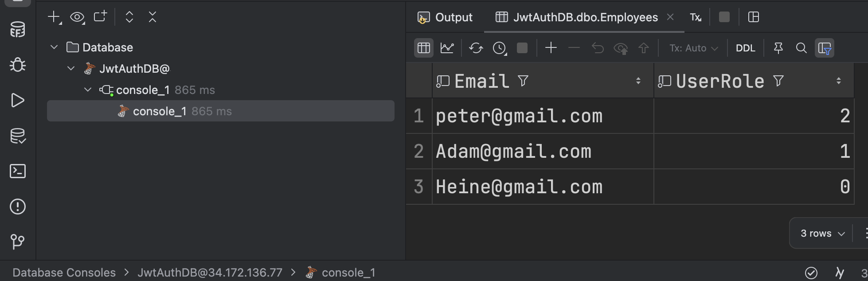Viewport: 868px width, 281px height.
Task: Open the 3 rows page size dropdown
Action: pos(822,233)
